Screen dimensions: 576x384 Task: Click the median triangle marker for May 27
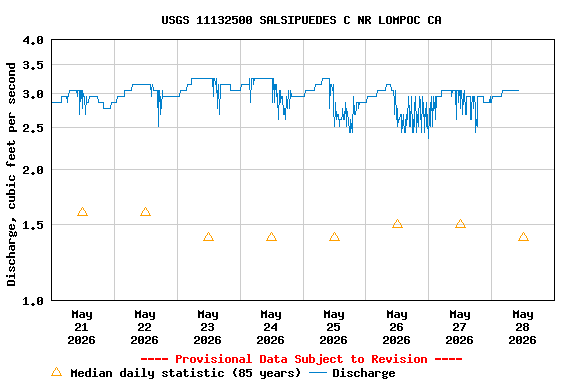(460, 224)
